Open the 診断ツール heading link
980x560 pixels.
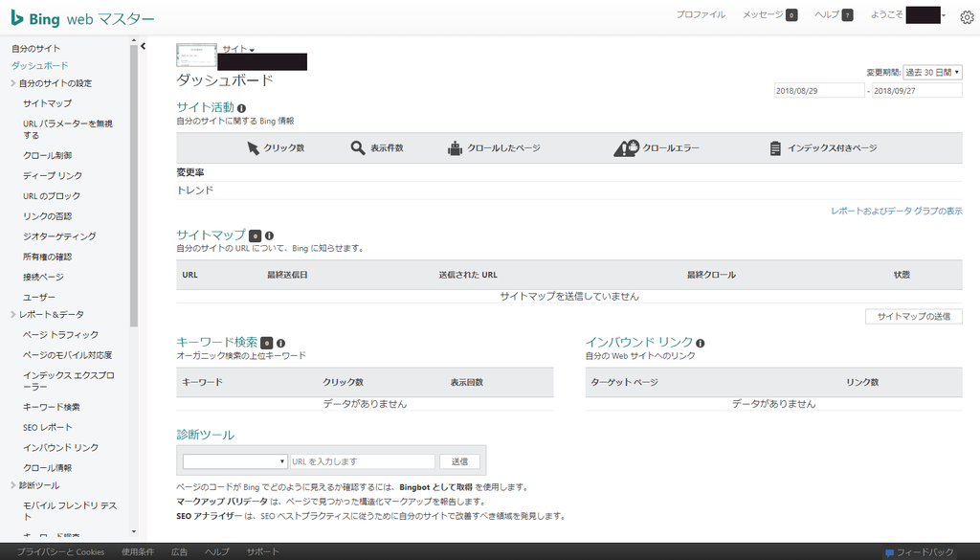point(205,435)
